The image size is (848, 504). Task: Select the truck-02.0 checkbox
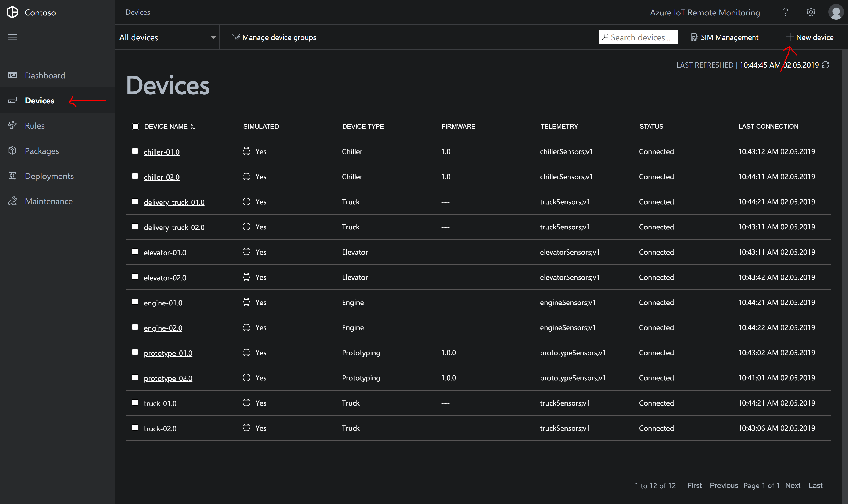[x=135, y=427]
